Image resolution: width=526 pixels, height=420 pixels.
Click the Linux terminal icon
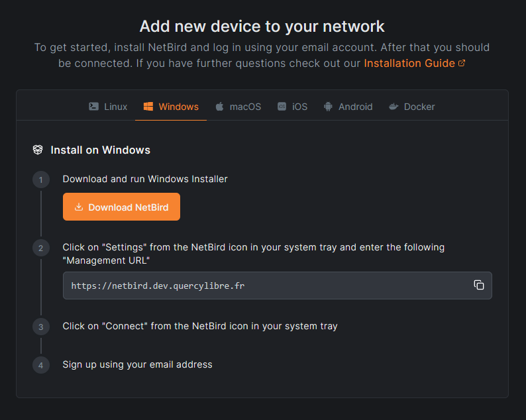(x=94, y=107)
